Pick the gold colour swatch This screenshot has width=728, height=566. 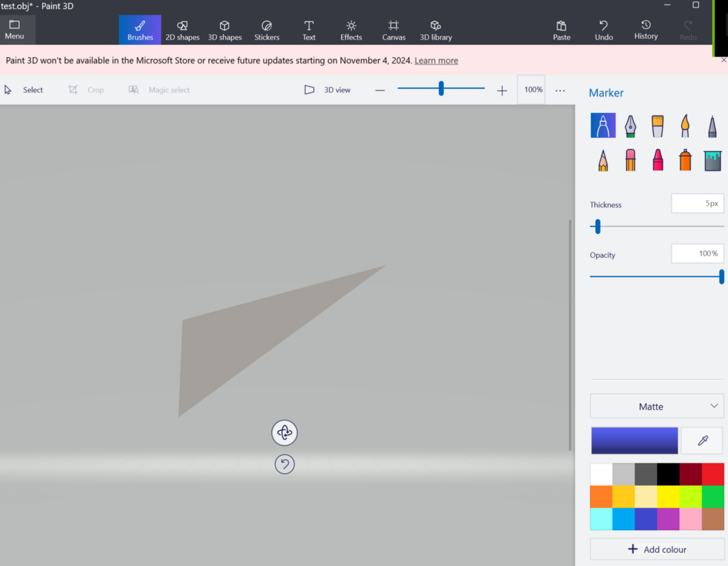pyautogui.click(x=624, y=497)
